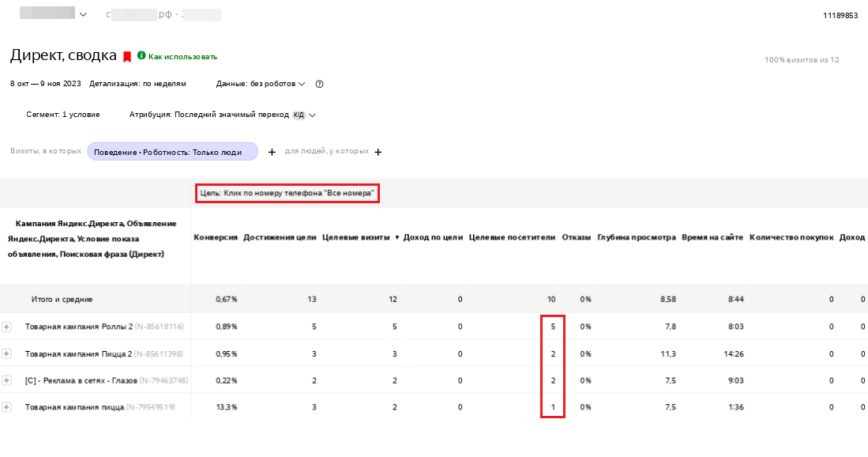Open the attribution 'Последний значимый переход' dropdown

pyautogui.click(x=223, y=115)
